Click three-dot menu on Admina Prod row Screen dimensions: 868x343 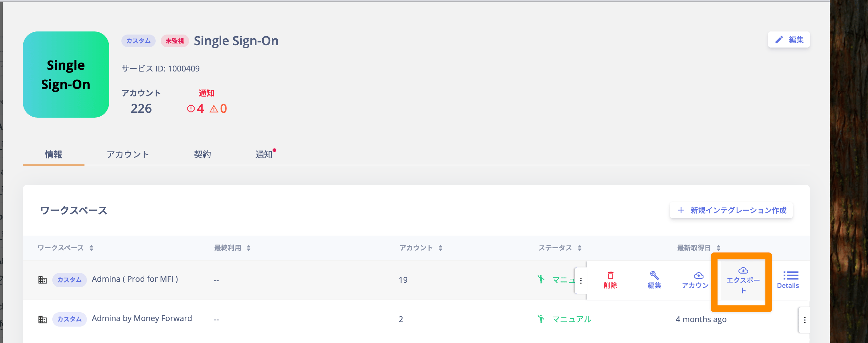581,280
